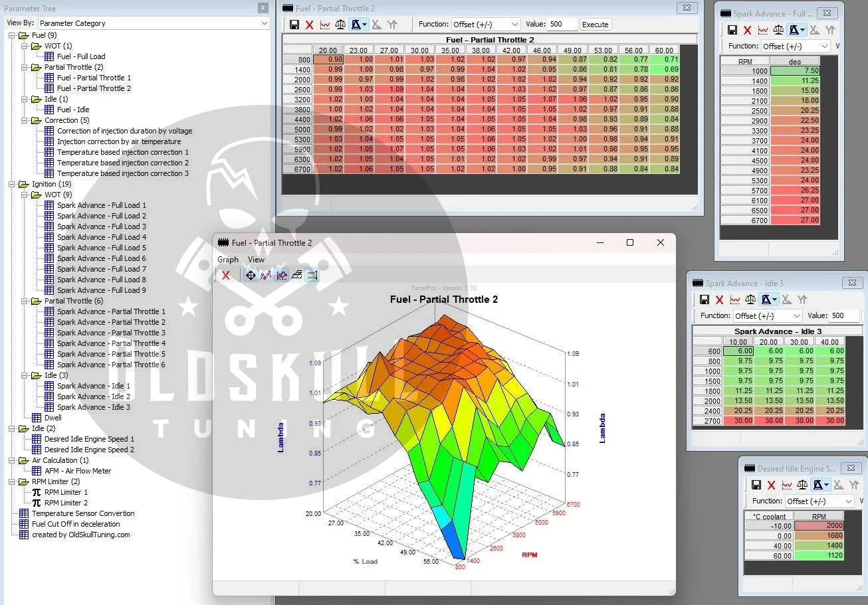868x605 pixels.
Task: Open the Function dropdown in the Fuel Partial Throttle 2 window
Action: [x=487, y=25]
